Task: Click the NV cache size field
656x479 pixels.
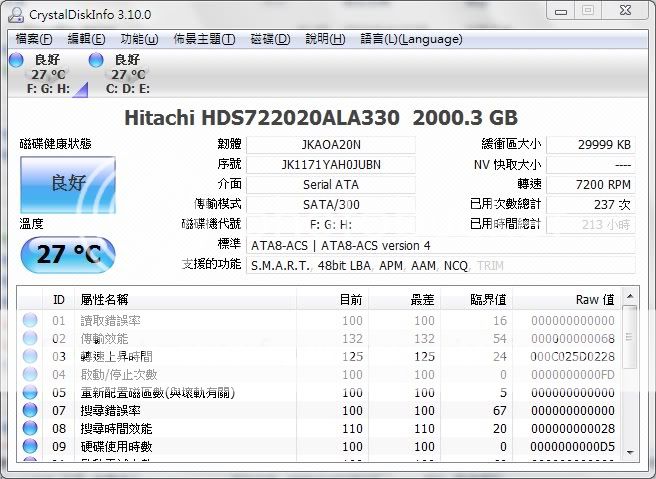Action: point(591,165)
